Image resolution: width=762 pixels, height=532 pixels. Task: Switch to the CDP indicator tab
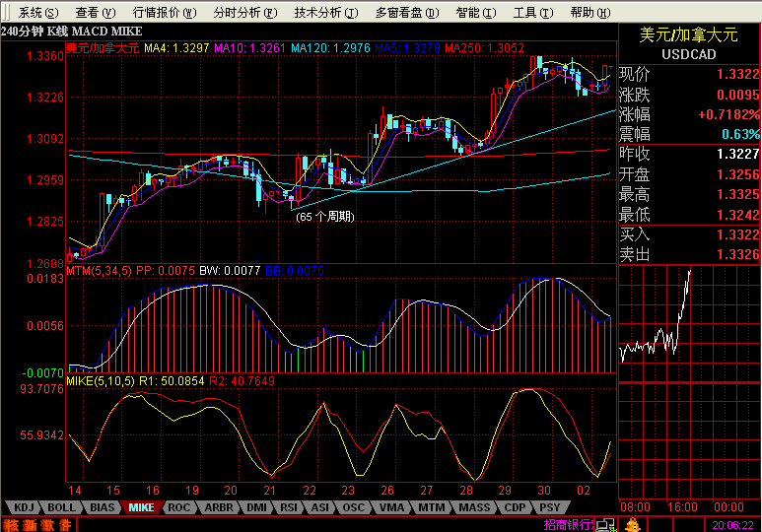pos(515,507)
